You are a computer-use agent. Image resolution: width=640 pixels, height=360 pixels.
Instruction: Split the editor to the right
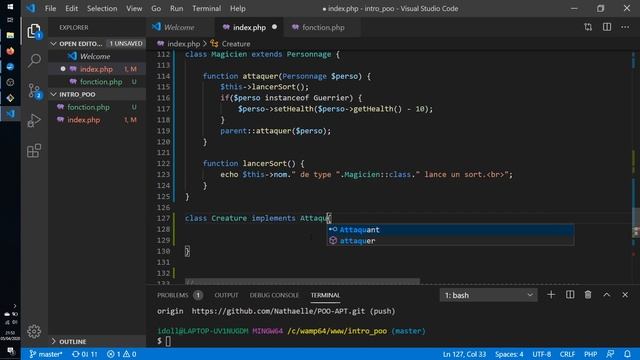(x=607, y=27)
